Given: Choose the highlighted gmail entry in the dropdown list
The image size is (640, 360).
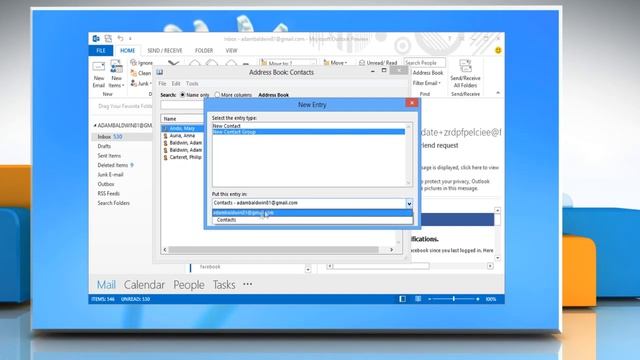Looking at the screenshot, I should click(312, 213).
